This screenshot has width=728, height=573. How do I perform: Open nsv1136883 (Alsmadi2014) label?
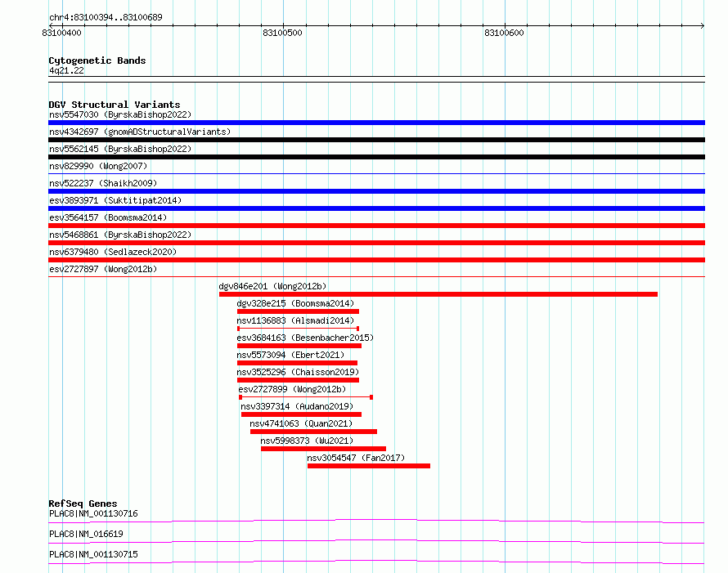coord(295,320)
